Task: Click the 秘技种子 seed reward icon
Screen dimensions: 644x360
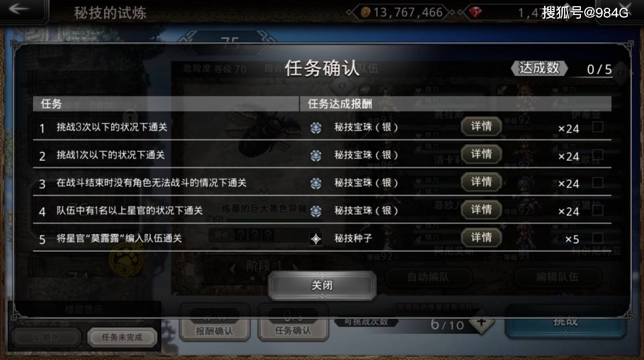Action: click(x=316, y=239)
